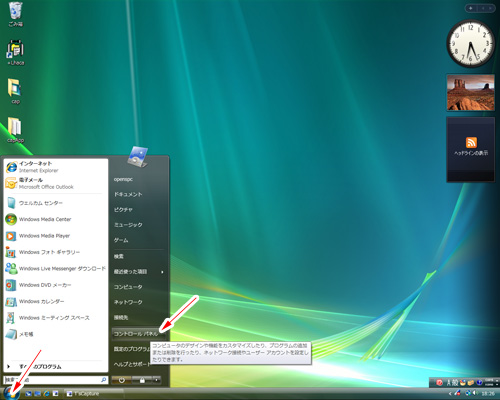
Task: Click the network status tray icon
Action: 468,393
